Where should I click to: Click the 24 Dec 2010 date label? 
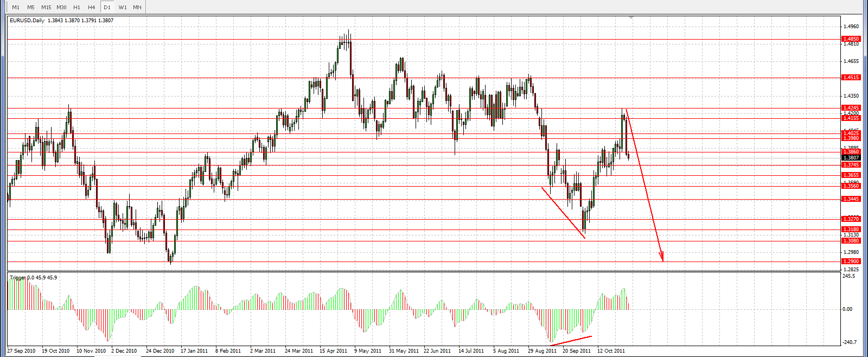pyautogui.click(x=161, y=351)
